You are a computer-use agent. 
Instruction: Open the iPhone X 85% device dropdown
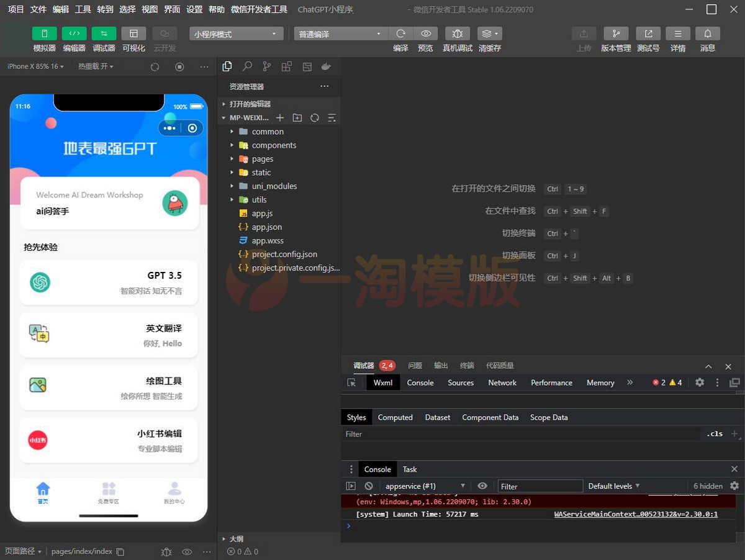35,66
